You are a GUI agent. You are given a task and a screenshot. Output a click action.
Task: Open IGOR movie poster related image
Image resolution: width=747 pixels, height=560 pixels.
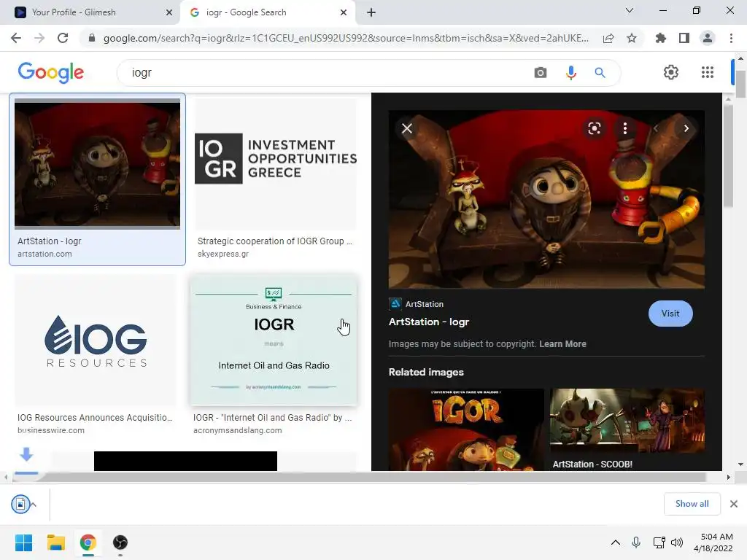coord(466,429)
